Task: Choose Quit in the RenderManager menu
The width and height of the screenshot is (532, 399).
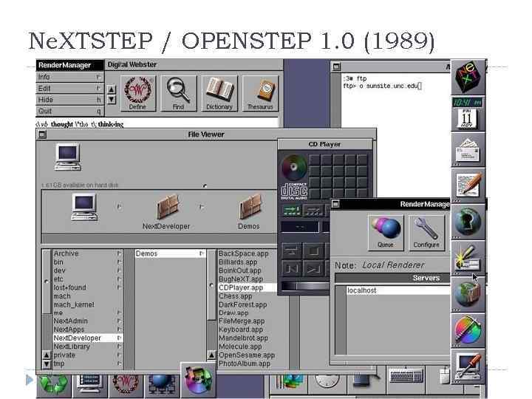Action: [x=69, y=111]
